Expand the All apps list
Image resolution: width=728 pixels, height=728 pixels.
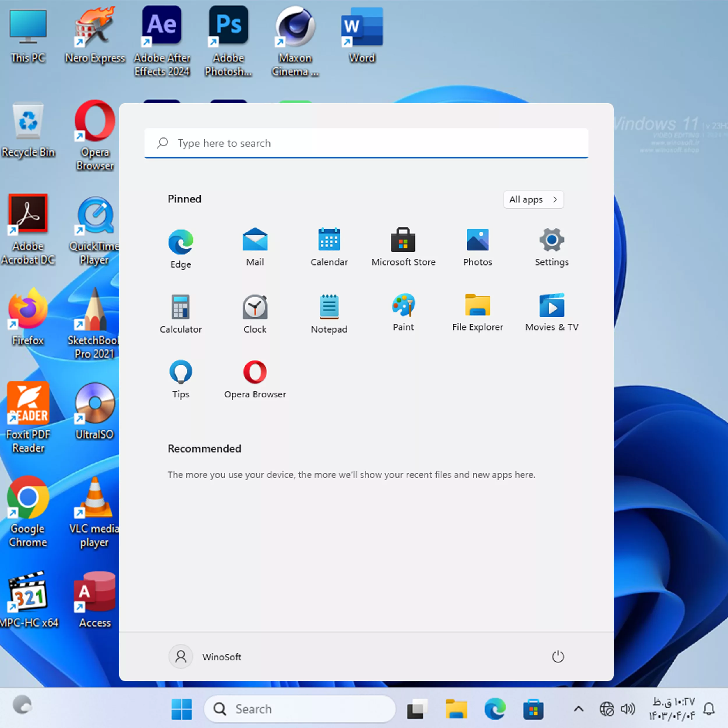(533, 199)
